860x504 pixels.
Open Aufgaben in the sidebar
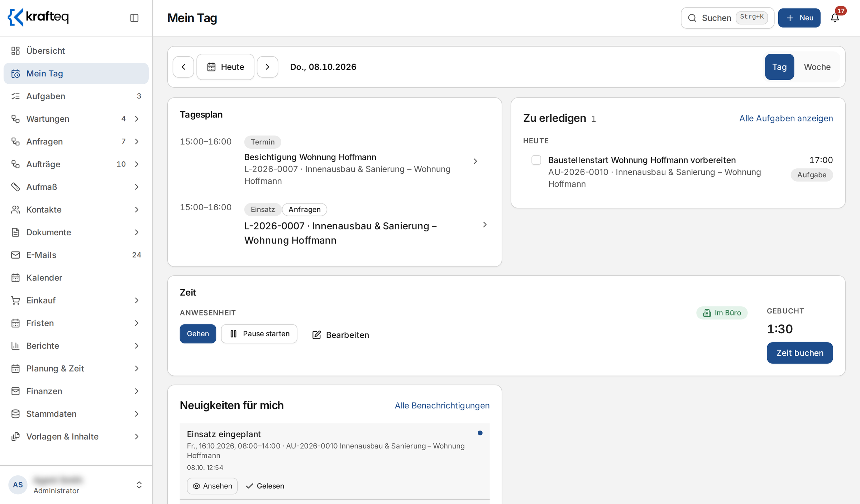coord(76,96)
